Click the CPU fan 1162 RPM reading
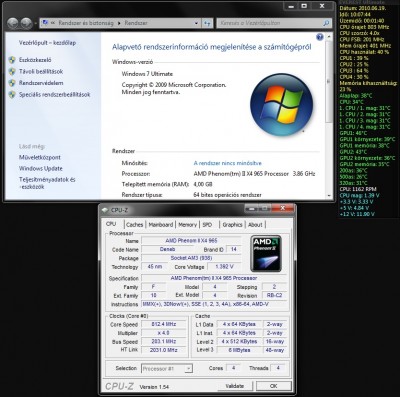 tap(358, 189)
